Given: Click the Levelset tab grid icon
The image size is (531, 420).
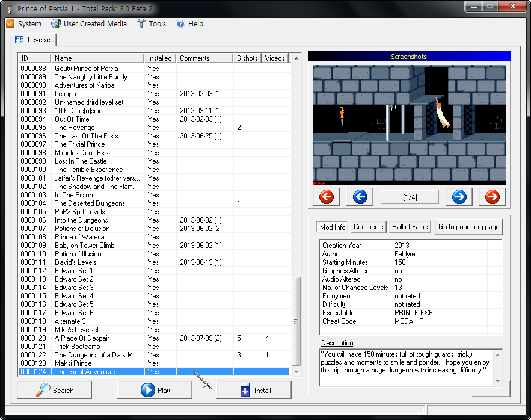Looking at the screenshot, I should (x=19, y=40).
